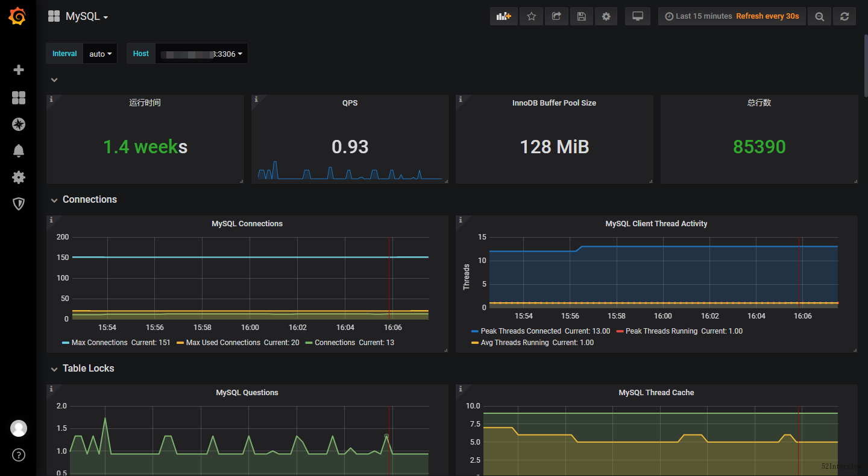This screenshot has width=868, height=476.
Task: Open the Server Admin shield icon
Action: click(19, 204)
